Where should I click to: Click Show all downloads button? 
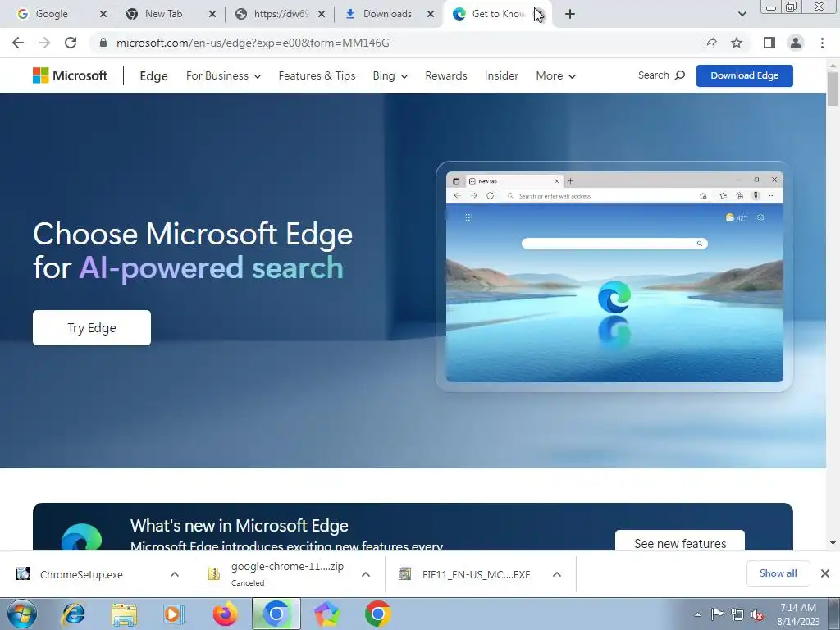point(778,573)
